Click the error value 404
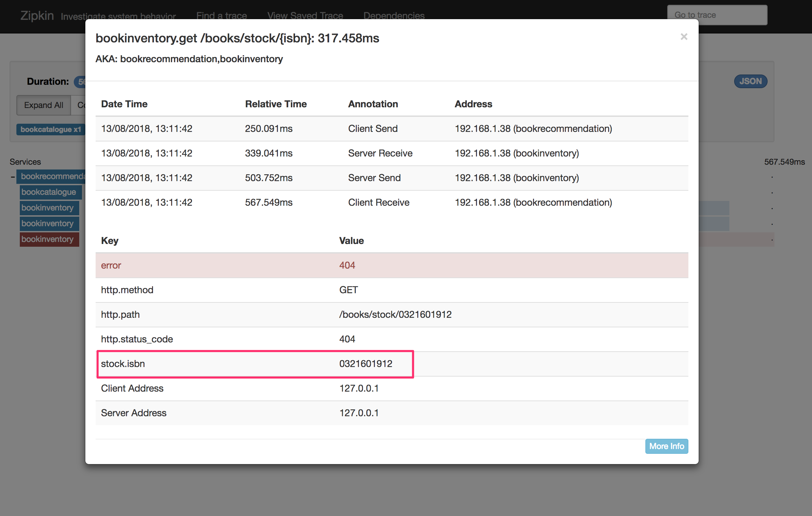The image size is (812, 516). pyautogui.click(x=347, y=266)
